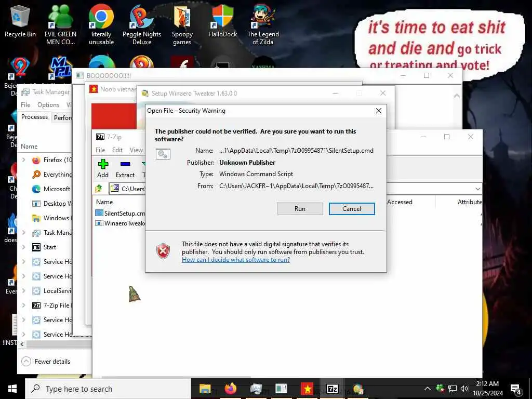This screenshot has width=532, height=399.
Task: Click the BOOOOOOOO window scroll up arrow
Action: coord(457,96)
